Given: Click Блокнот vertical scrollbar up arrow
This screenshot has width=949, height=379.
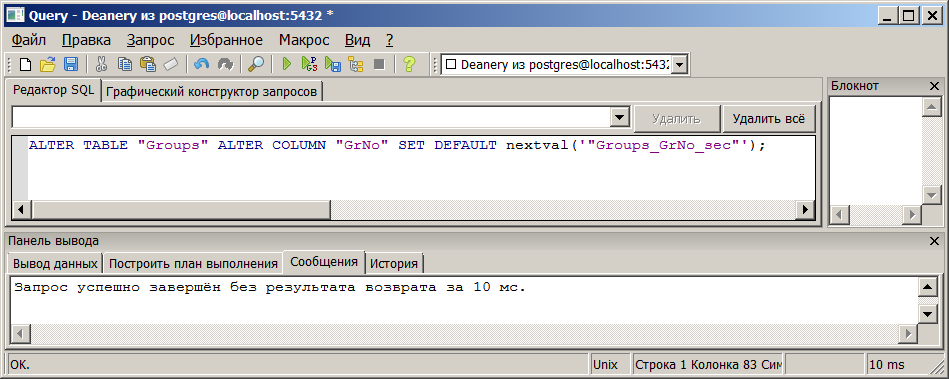Looking at the screenshot, I should pos(931,107).
